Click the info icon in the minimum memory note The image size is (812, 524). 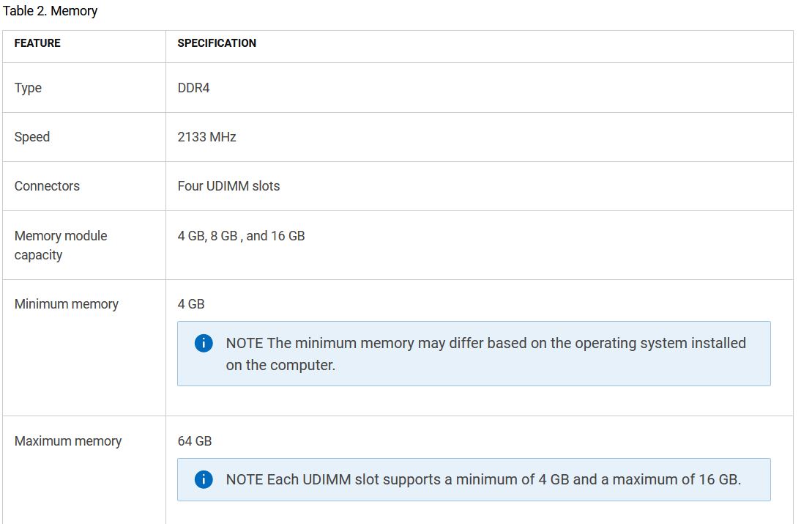click(x=204, y=343)
